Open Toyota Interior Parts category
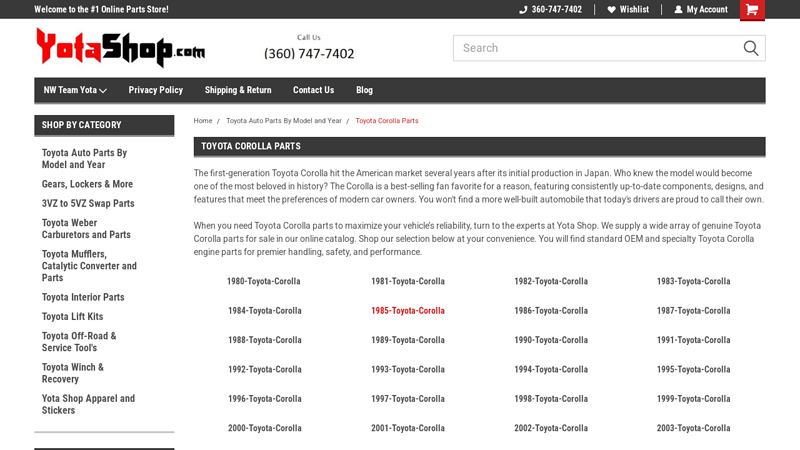 click(83, 297)
